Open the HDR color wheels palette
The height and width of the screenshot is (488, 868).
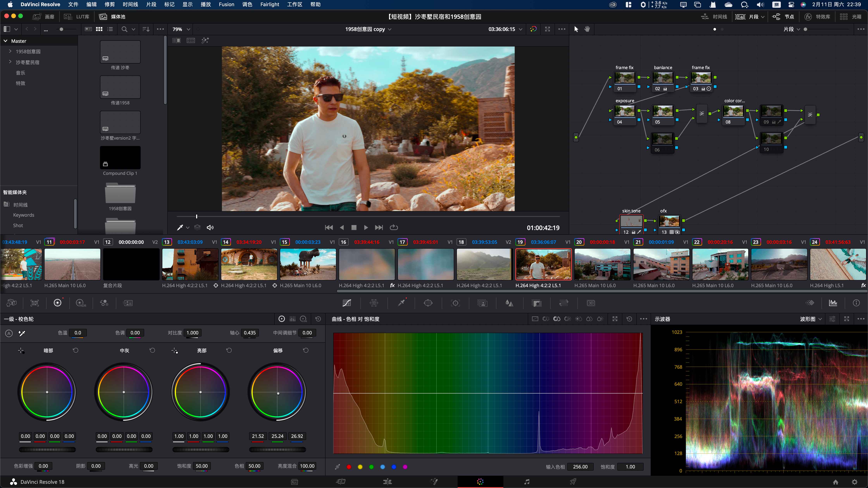pyautogui.click(x=81, y=303)
